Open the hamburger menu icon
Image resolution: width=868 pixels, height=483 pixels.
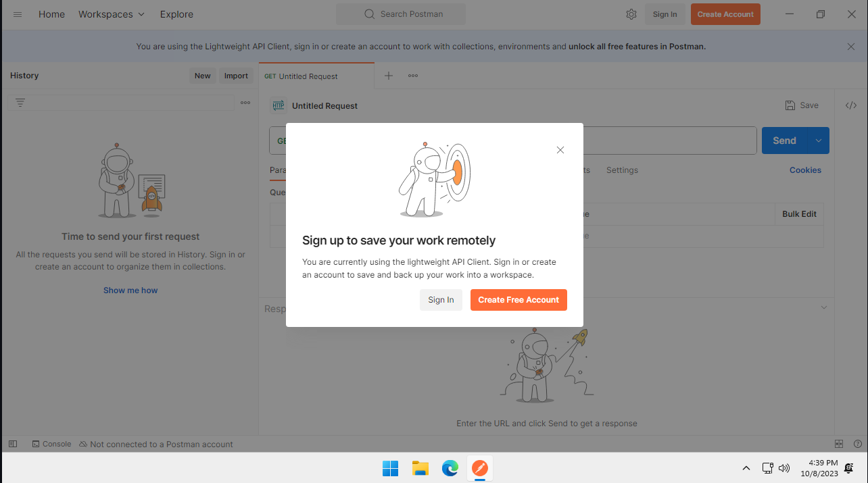tap(18, 14)
